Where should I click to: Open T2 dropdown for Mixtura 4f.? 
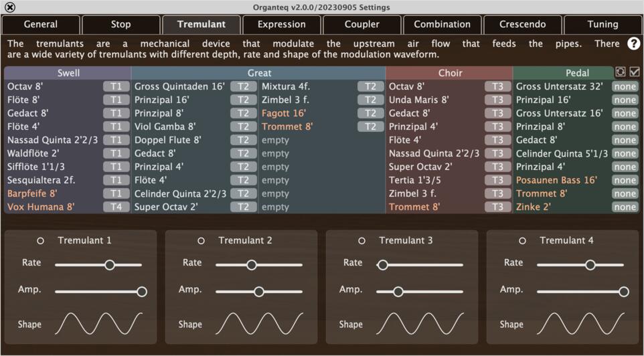click(x=371, y=86)
